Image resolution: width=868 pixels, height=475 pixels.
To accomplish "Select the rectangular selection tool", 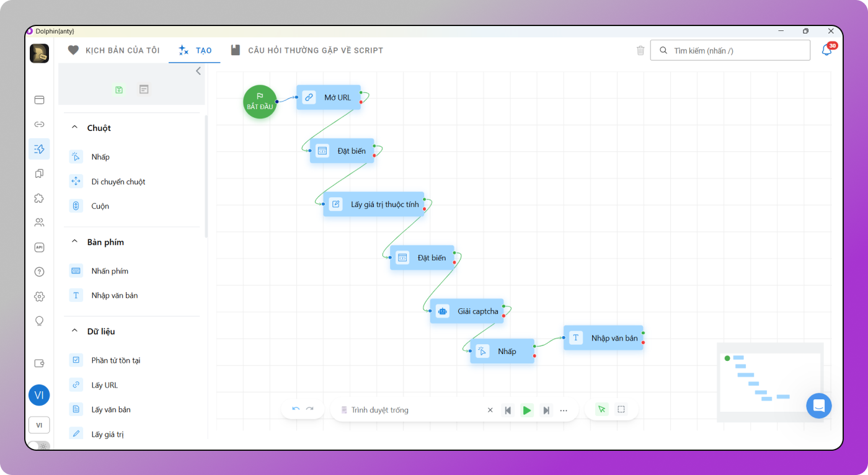I will 621,409.
